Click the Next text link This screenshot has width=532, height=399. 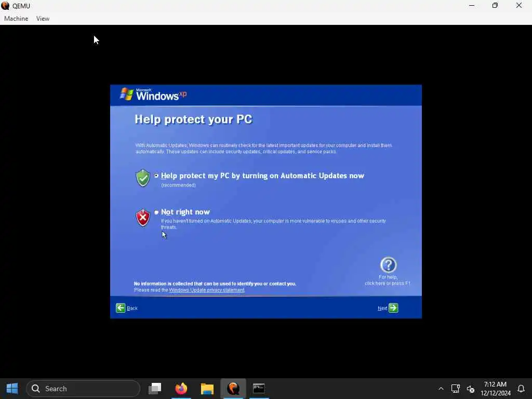click(382, 308)
